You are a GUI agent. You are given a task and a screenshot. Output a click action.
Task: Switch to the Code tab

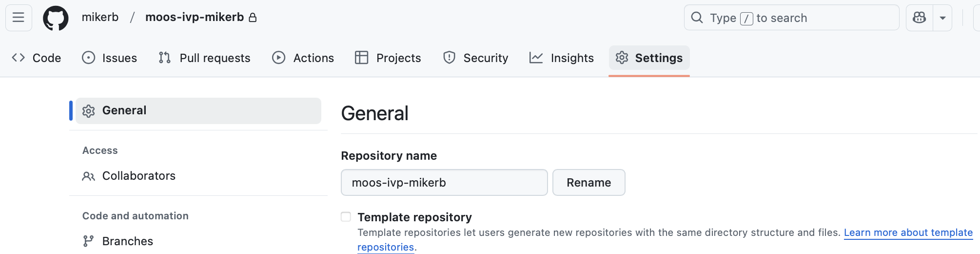click(37, 58)
